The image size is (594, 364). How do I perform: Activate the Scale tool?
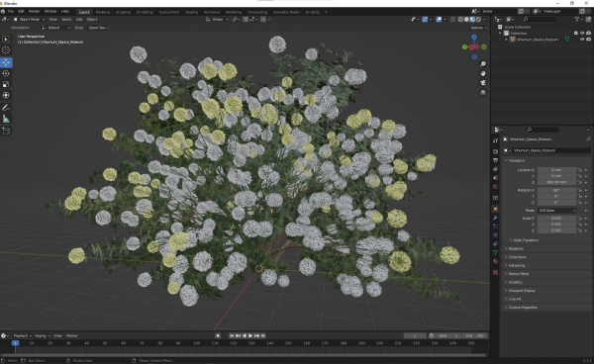(x=6, y=84)
